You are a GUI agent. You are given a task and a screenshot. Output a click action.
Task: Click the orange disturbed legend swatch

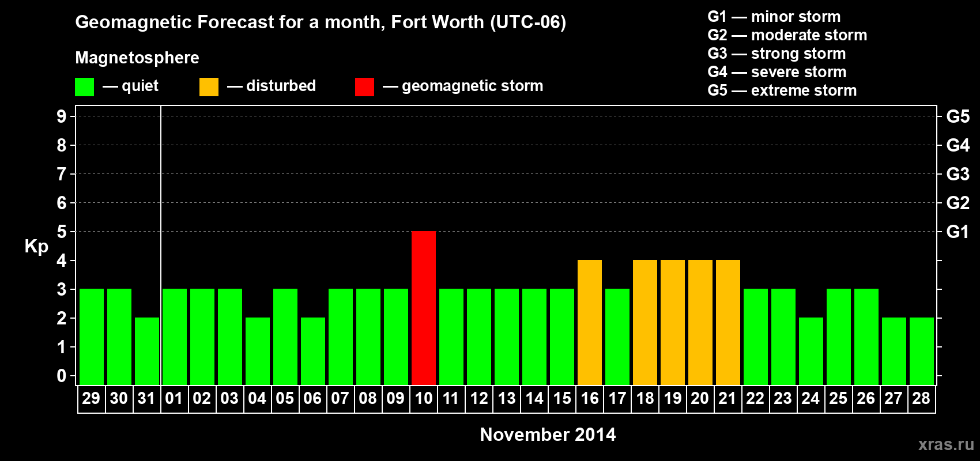pyautogui.click(x=209, y=87)
